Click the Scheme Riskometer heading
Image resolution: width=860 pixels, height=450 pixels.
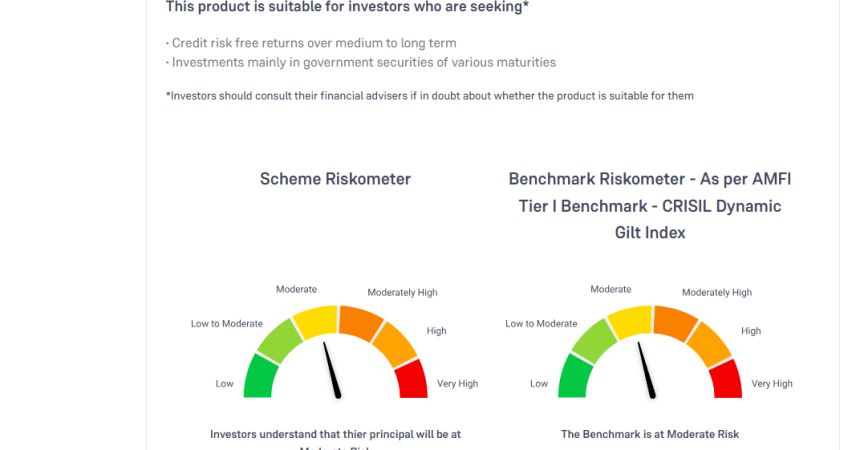click(335, 179)
